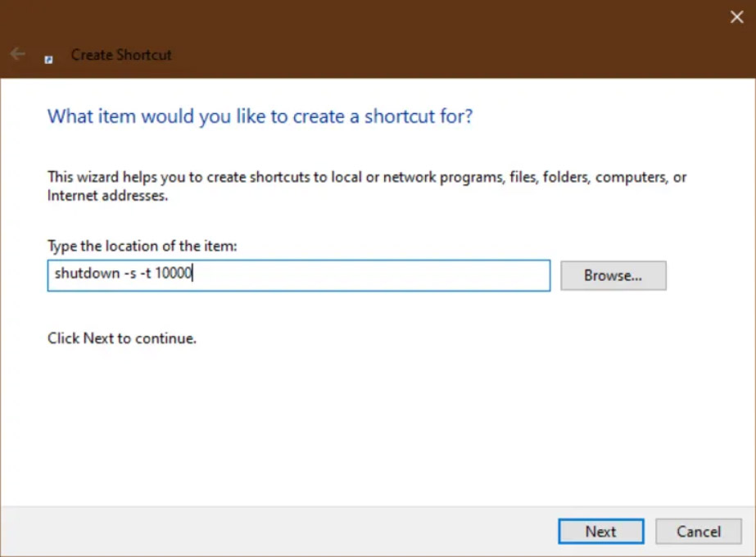Select the 'What item would you like' heading

click(260, 116)
